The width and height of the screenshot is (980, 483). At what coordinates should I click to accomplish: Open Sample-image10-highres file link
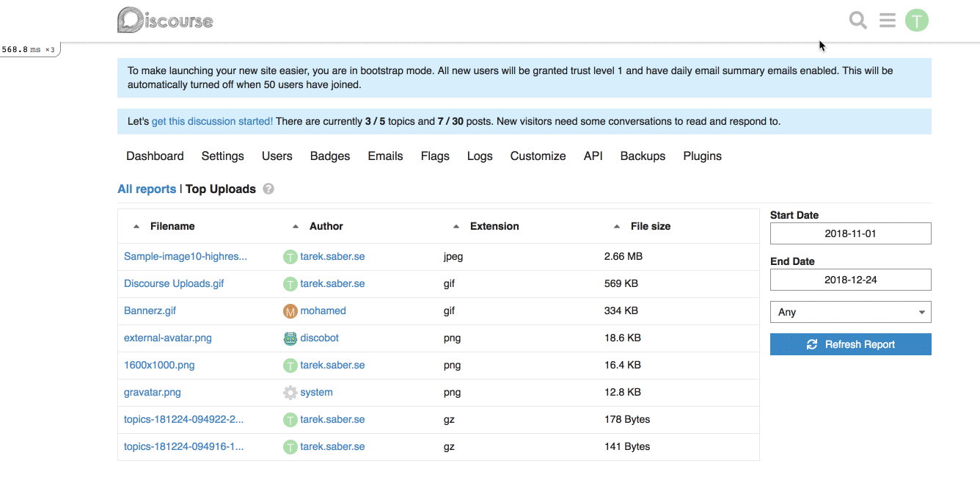[186, 256]
